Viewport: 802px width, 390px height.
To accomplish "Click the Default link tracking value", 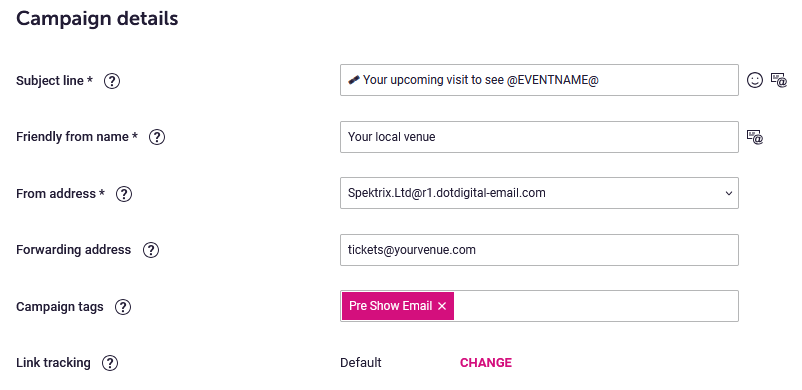I will (361, 363).
